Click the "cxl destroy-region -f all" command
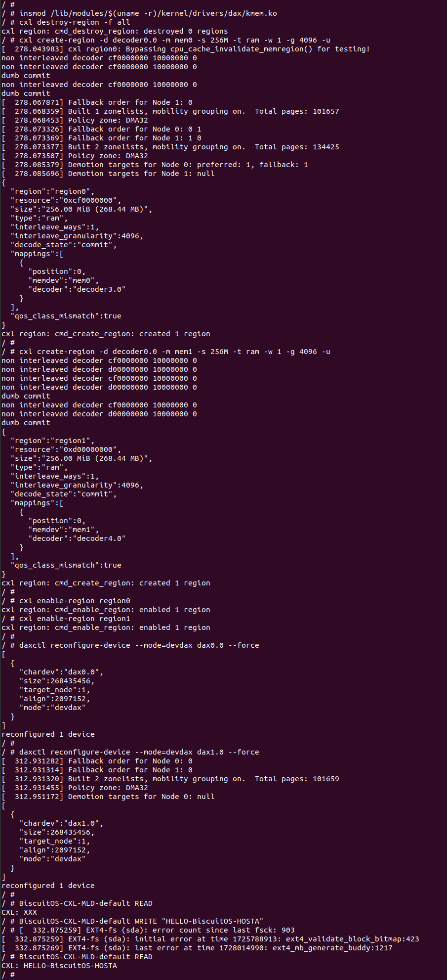The height and width of the screenshot is (980, 447). click(x=75, y=22)
